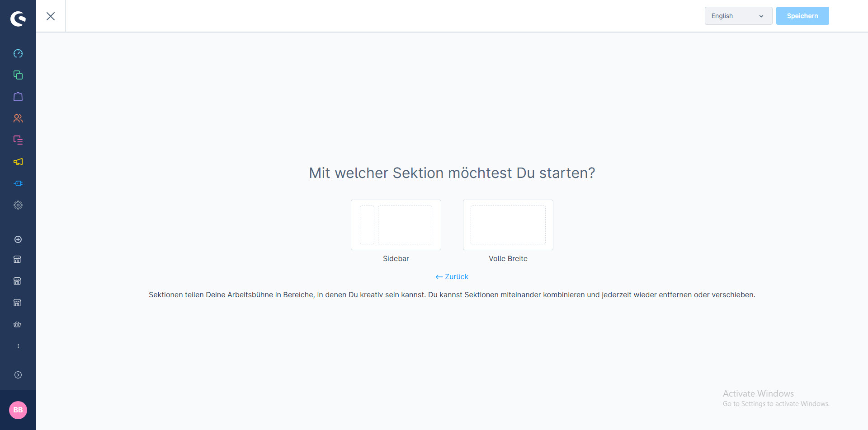Image resolution: width=868 pixels, height=430 pixels.
Task: Go to Customers via the people icon
Action: tap(18, 118)
